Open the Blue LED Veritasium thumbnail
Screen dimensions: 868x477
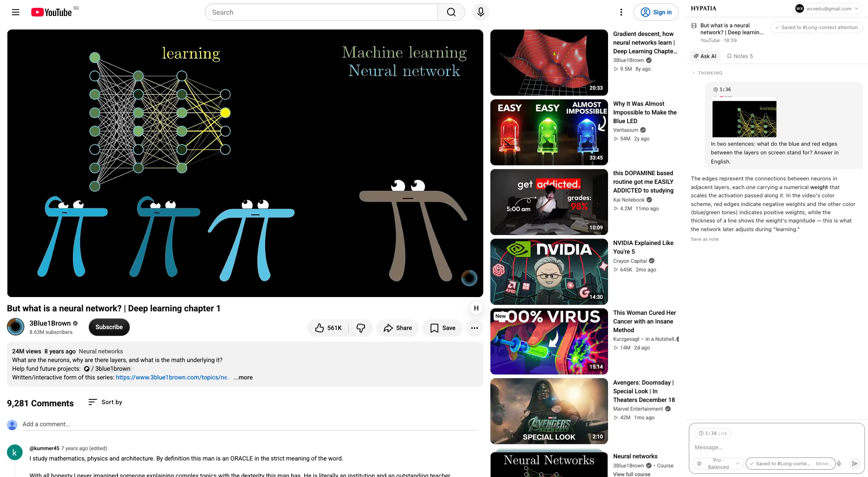pos(549,132)
